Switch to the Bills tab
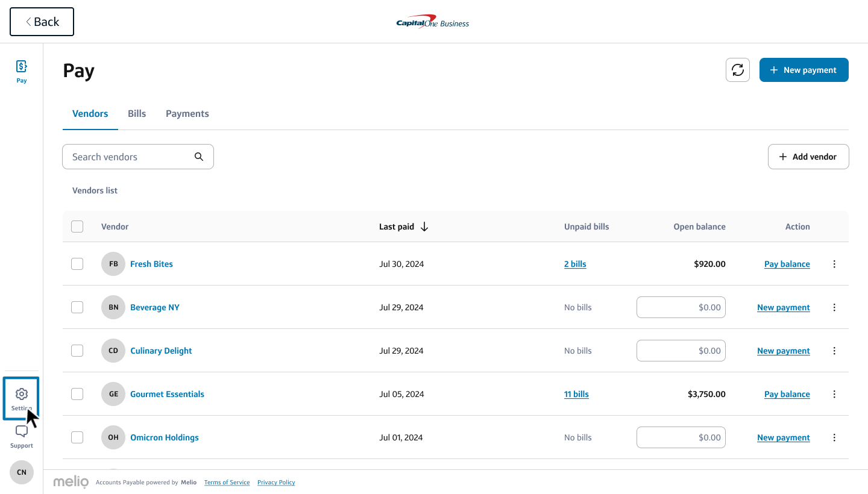Screen dimensions: 868x494 point(137,113)
